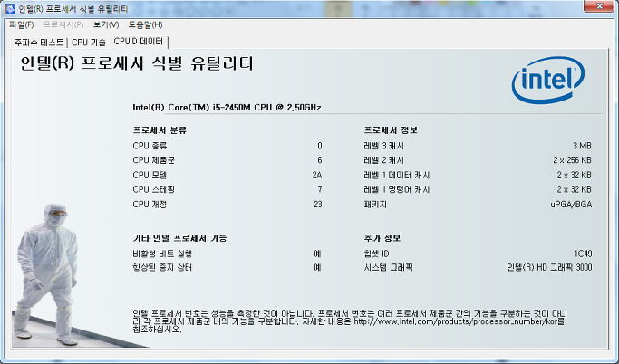
Task: Click the 프로세서 분류 heading
Action: 160,130
